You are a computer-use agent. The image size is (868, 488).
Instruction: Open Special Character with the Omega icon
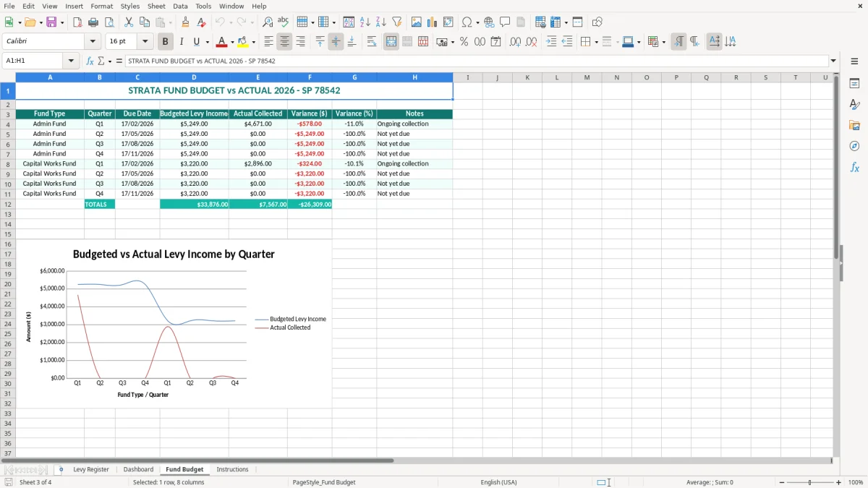click(467, 22)
